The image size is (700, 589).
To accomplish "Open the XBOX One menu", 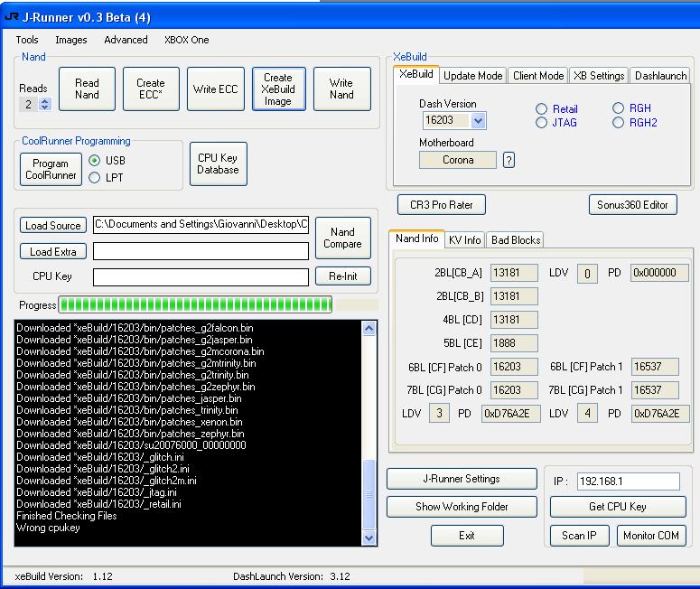I will point(187,40).
